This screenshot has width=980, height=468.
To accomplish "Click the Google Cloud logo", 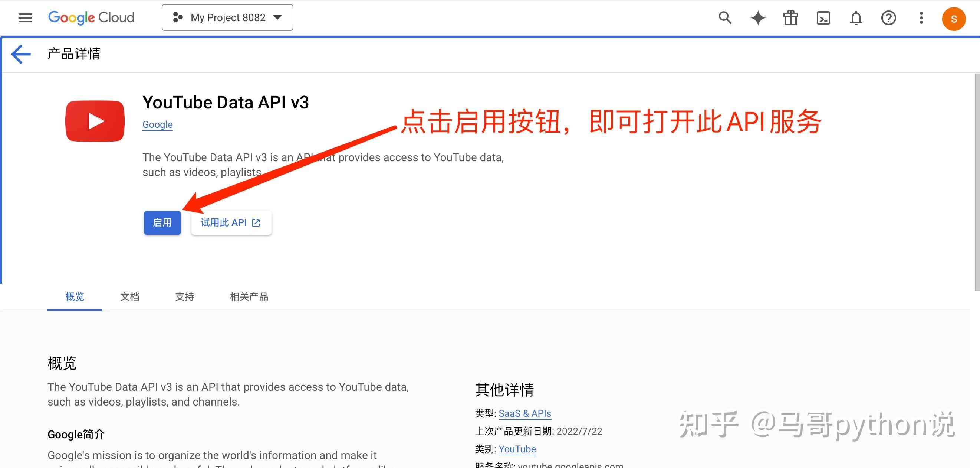I will (x=91, y=17).
